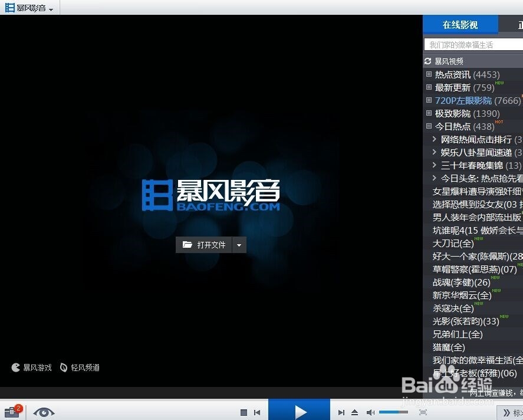This screenshot has height=420, width=523.
Task: Expand 三十年春晚集锦 (13) subcategory arrow
Action: [x=435, y=165]
